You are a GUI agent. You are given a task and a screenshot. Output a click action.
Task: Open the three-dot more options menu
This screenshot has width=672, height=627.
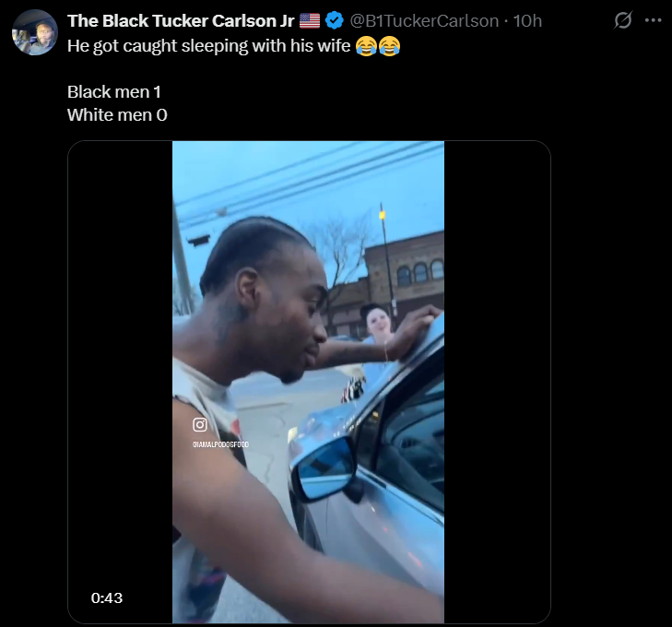coord(654,20)
